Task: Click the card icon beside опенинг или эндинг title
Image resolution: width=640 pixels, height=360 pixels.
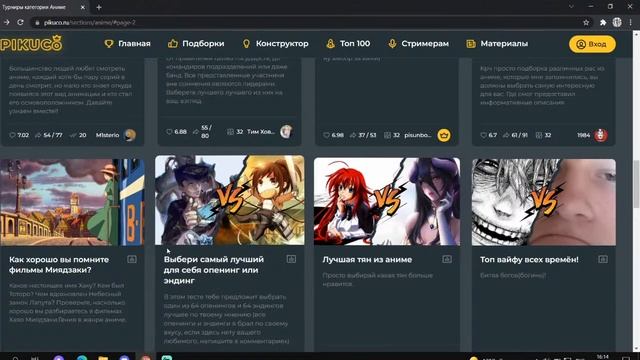Action: click(291, 259)
